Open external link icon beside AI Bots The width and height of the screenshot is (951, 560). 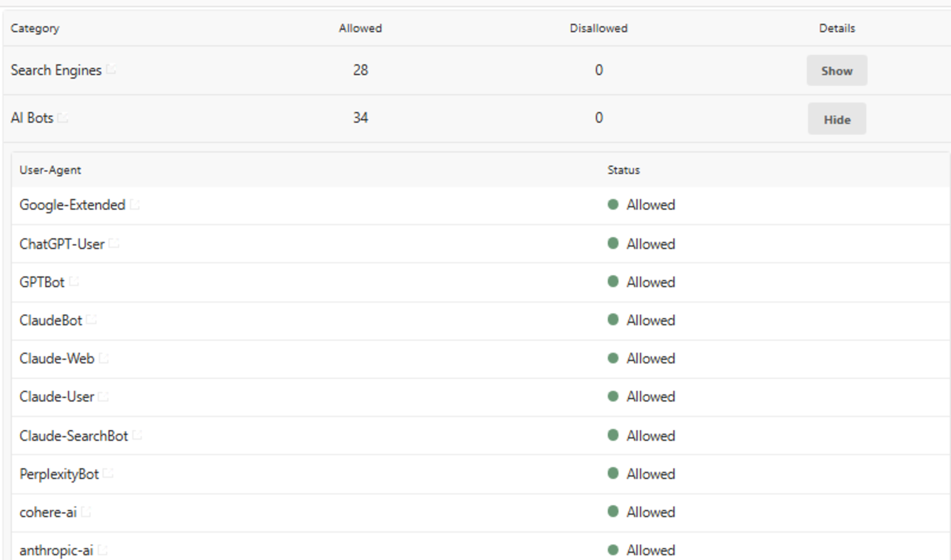(x=63, y=117)
